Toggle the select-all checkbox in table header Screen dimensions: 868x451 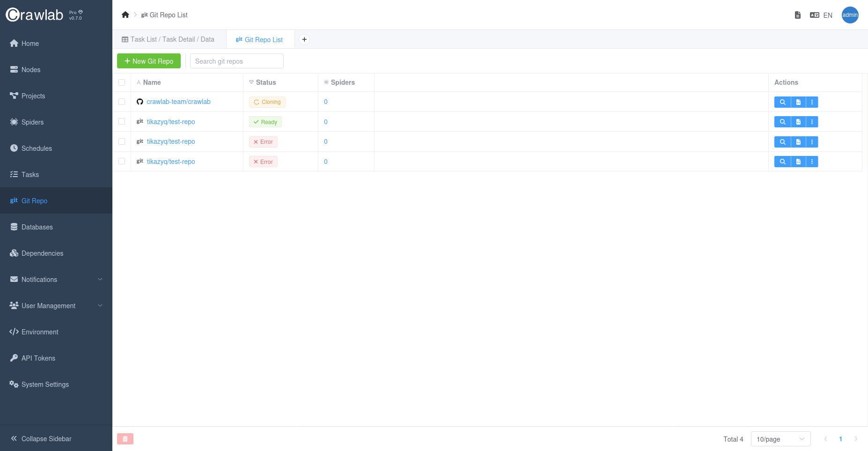[122, 82]
